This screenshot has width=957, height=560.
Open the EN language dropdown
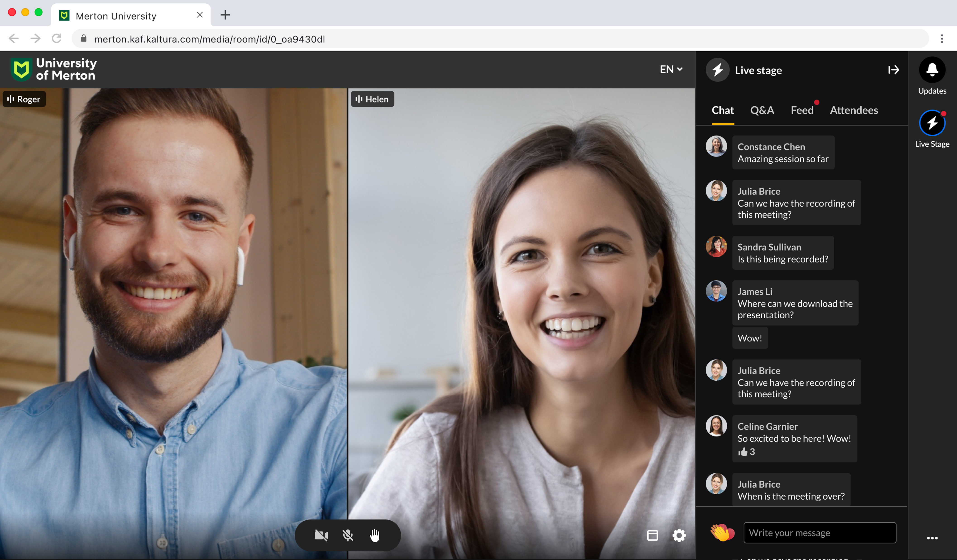pos(671,69)
